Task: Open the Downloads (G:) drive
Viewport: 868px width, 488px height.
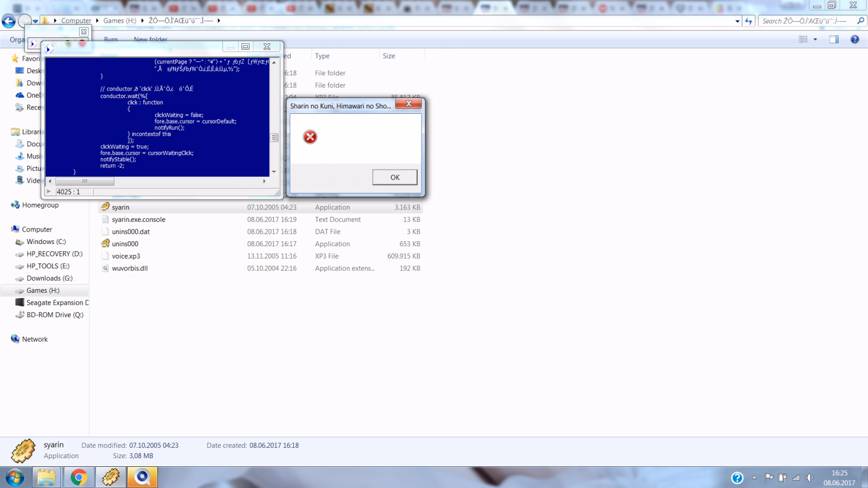Action: tap(49, 278)
